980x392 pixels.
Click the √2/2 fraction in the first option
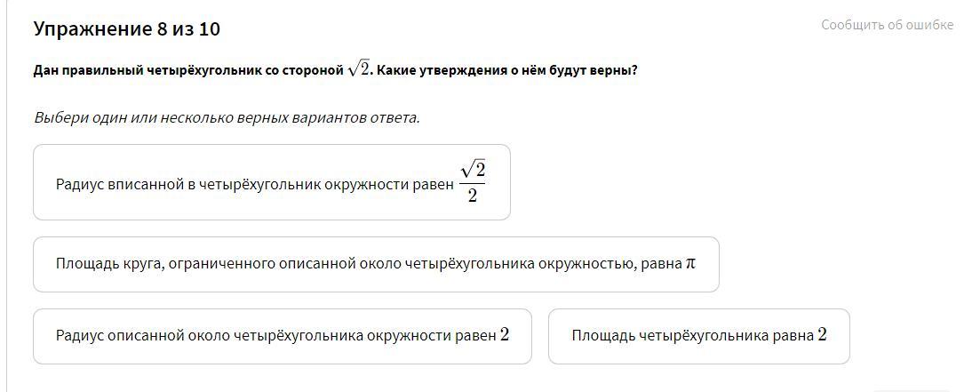pos(472,181)
